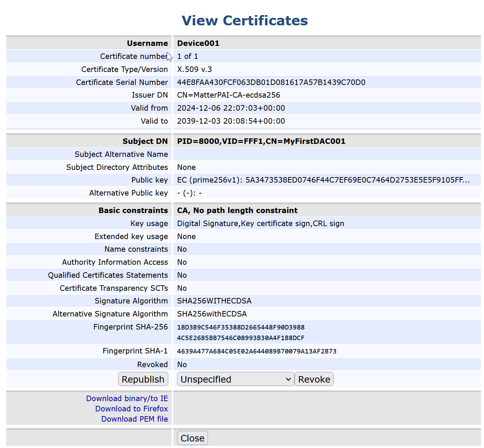Open the Download to Firefox link
This screenshot has height=448, width=484.
click(132, 409)
